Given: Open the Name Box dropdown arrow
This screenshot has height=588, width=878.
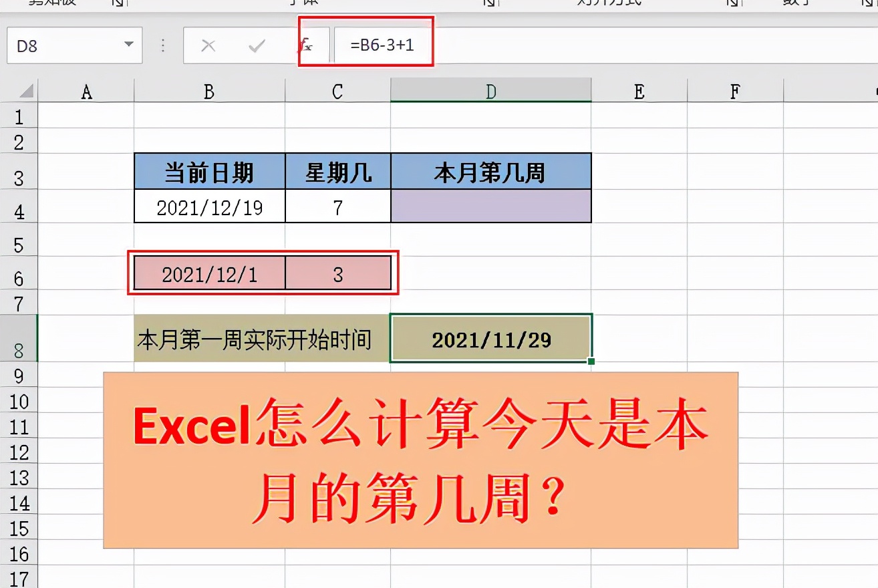Looking at the screenshot, I should pos(128,45).
